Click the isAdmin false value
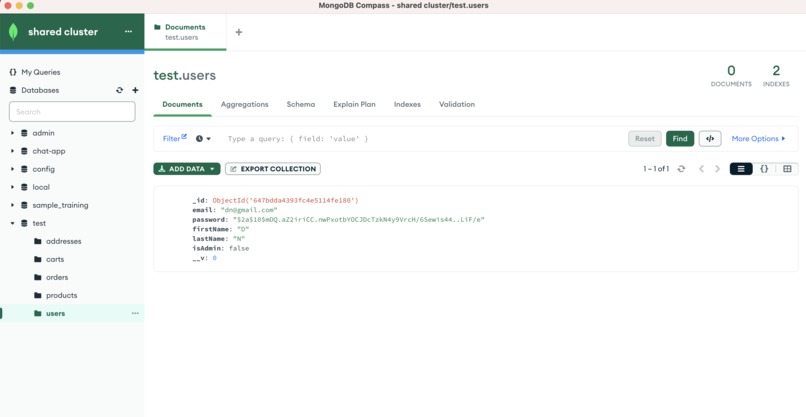Viewport: 806px width, 417px height. click(239, 248)
